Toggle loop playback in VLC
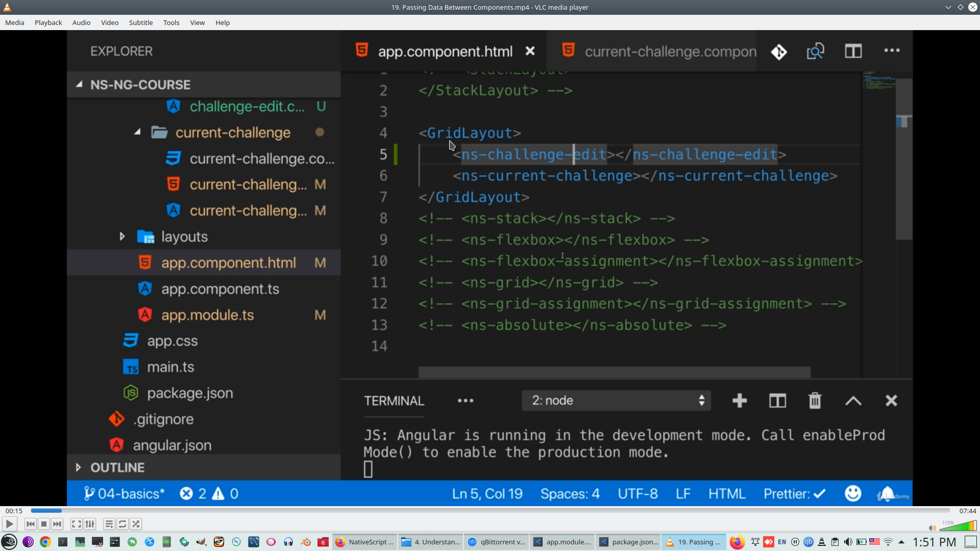 [122, 524]
